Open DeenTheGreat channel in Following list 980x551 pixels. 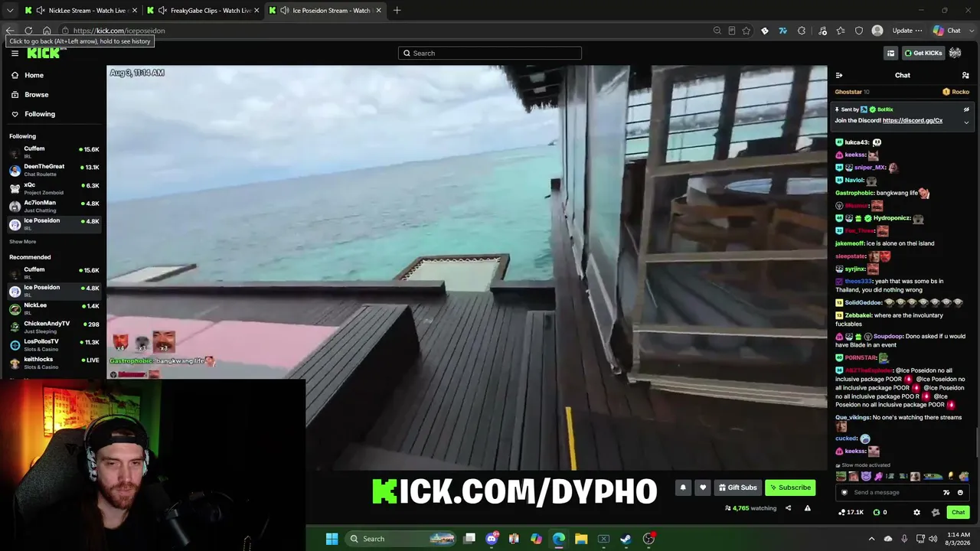[54, 170]
